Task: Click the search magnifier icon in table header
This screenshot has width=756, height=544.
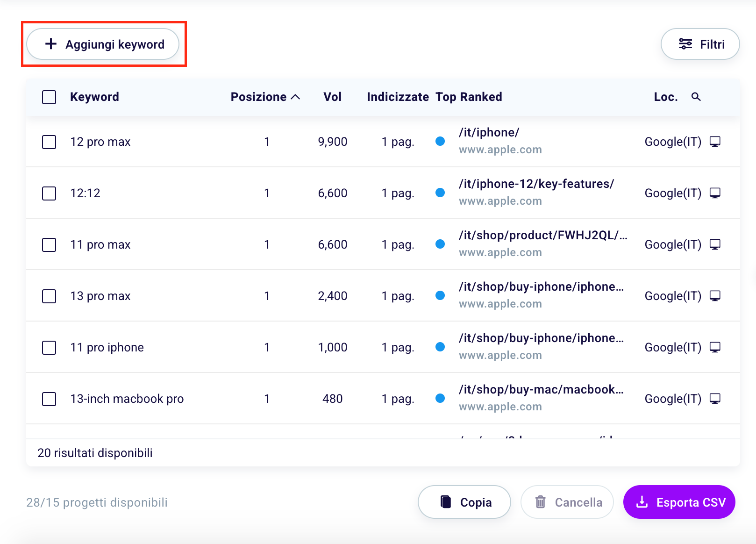Action: (x=696, y=97)
